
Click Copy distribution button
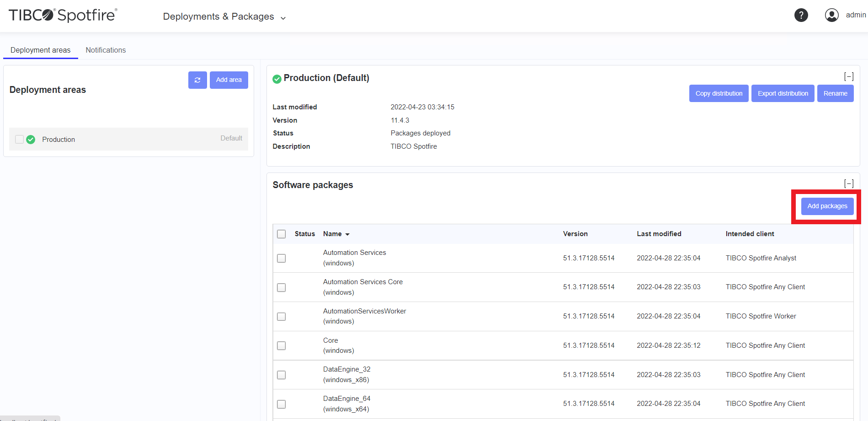tap(719, 93)
